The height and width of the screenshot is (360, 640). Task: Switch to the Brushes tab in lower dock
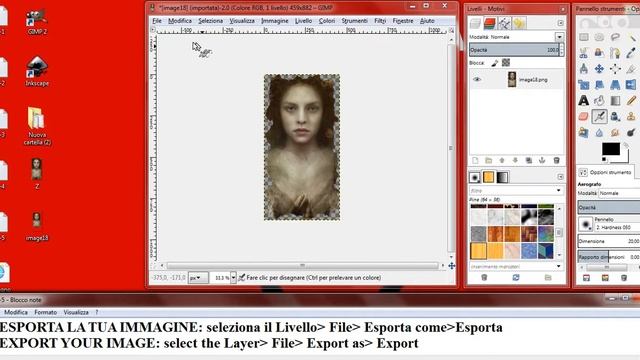coord(475,177)
